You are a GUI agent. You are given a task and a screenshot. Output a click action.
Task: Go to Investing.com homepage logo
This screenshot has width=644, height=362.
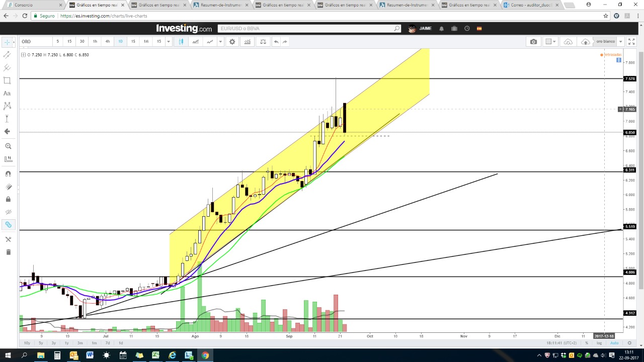click(x=184, y=29)
